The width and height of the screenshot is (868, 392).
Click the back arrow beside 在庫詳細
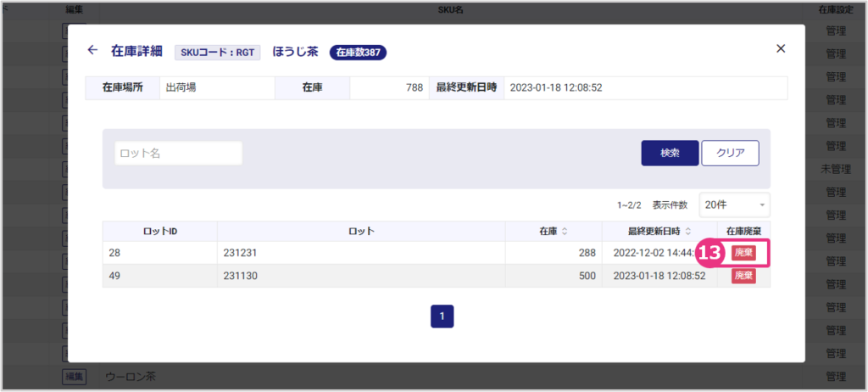92,50
